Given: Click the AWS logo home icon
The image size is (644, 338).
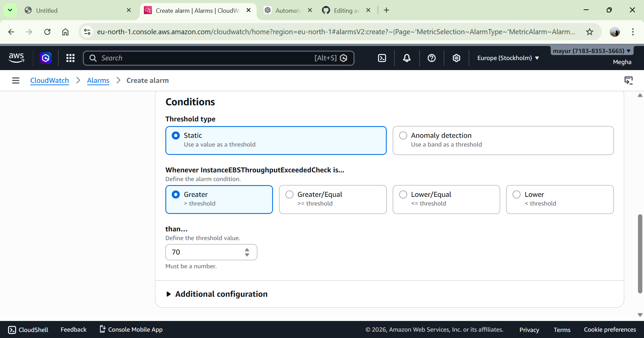Looking at the screenshot, I should [x=16, y=58].
